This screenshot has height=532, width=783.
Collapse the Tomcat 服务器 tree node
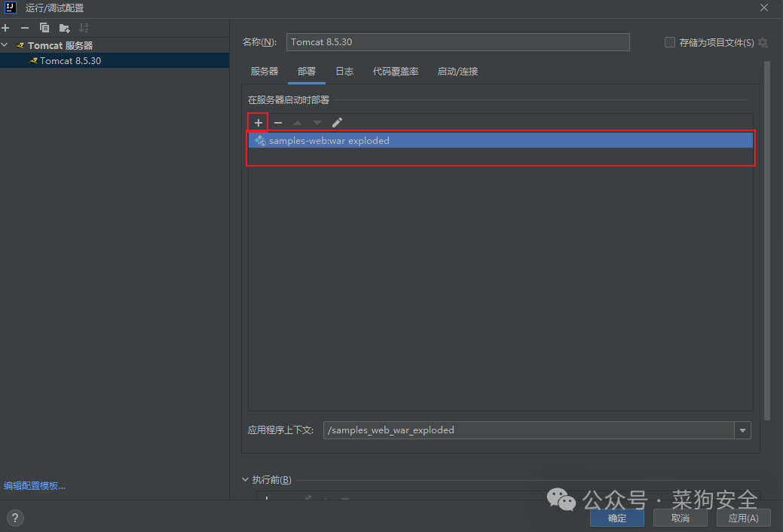(x=5, y=45)
